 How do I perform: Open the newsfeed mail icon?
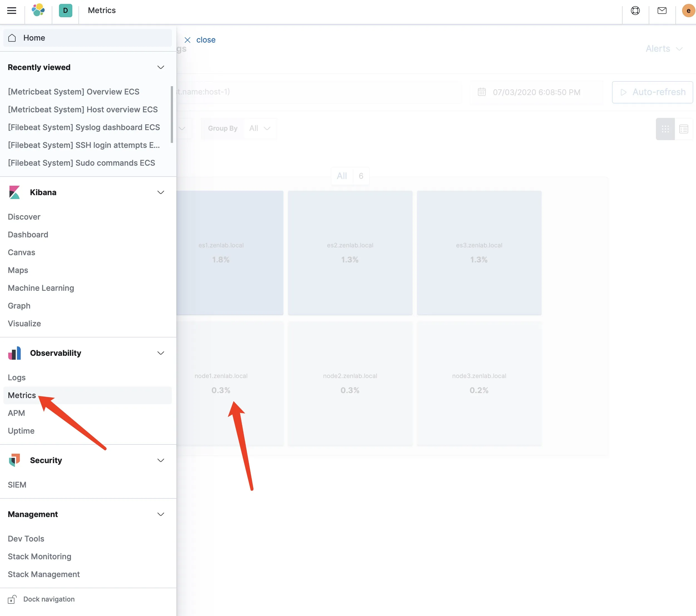click(662, 11)
